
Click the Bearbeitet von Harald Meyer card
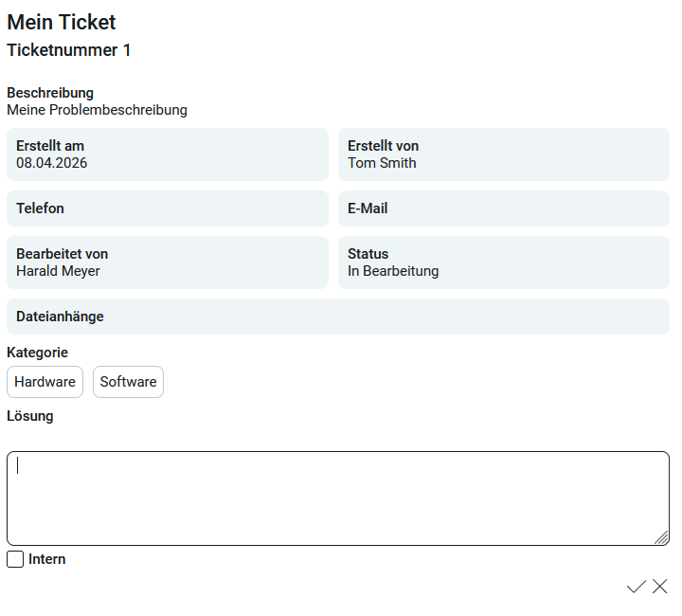point(168,263)
